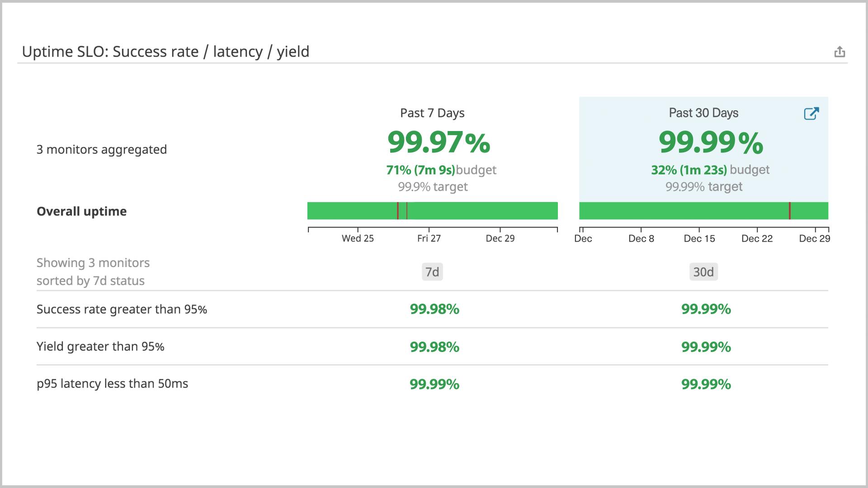The image size is (868, 488).
Task: Open p95 latency less than 50ms monitor
Action: (x=112, y=384)
